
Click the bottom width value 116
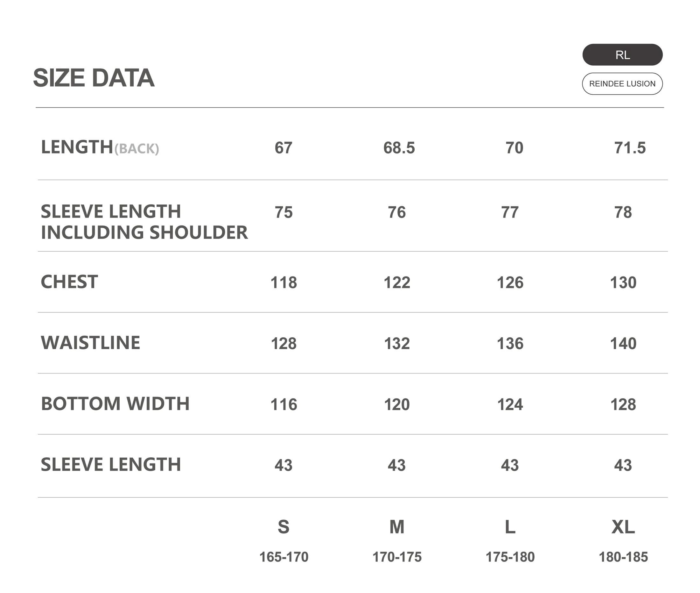[x=283, y=404]
